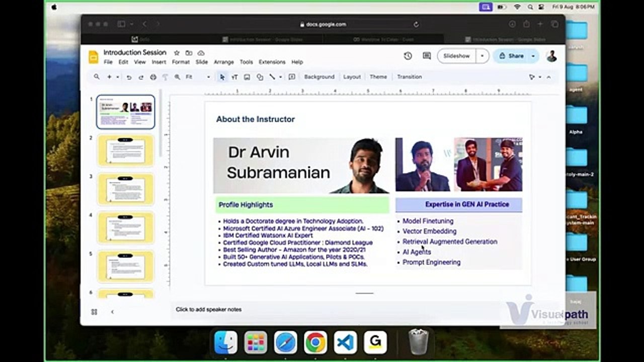Click the Introduction Session title field
The width and height of the screenshot is (644, 362).
135,52
